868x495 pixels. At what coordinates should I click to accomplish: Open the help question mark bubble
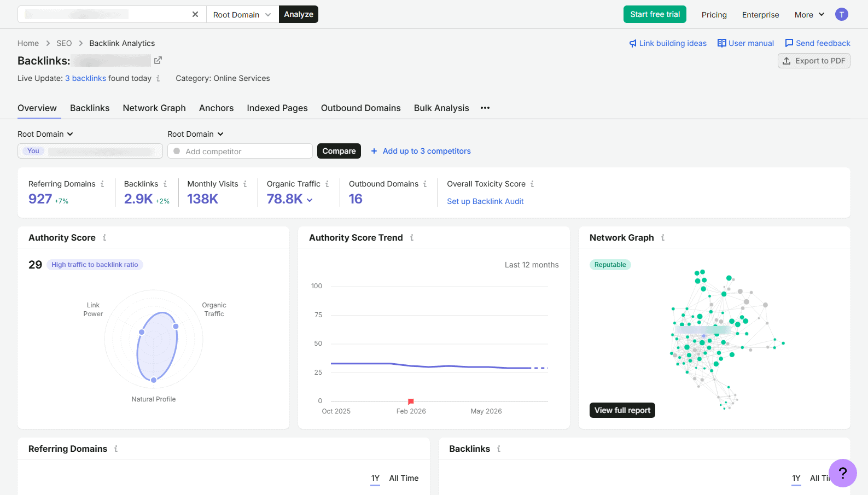(x=843, y=473)
